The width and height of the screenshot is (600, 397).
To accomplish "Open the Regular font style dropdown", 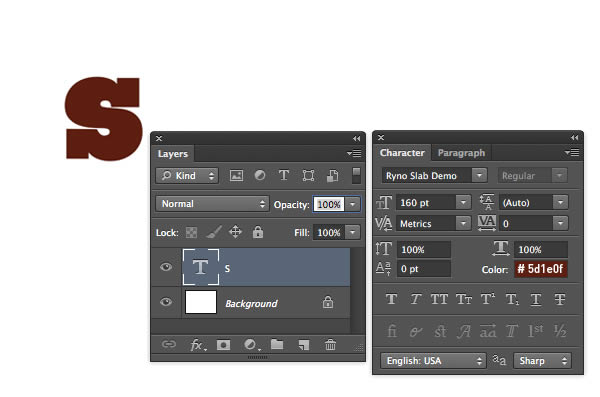I will pyautogui.click(x=559, y=176).
